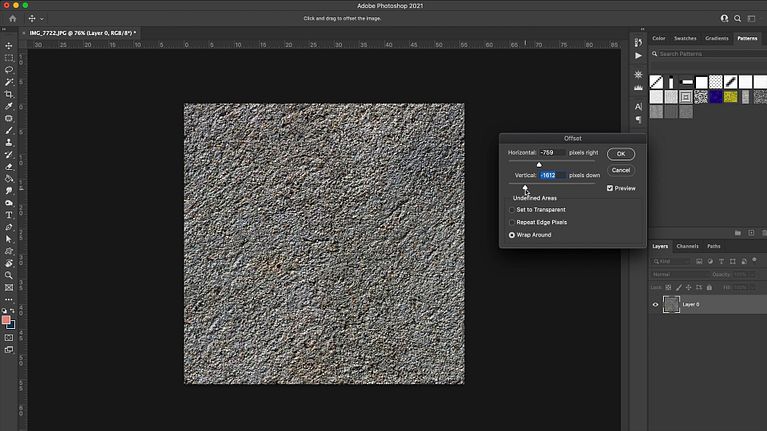This screenshot has width=767, height=431.
Task: Select the Set to Transparent option
Action: pyautogui.click(x=512, y=210)
